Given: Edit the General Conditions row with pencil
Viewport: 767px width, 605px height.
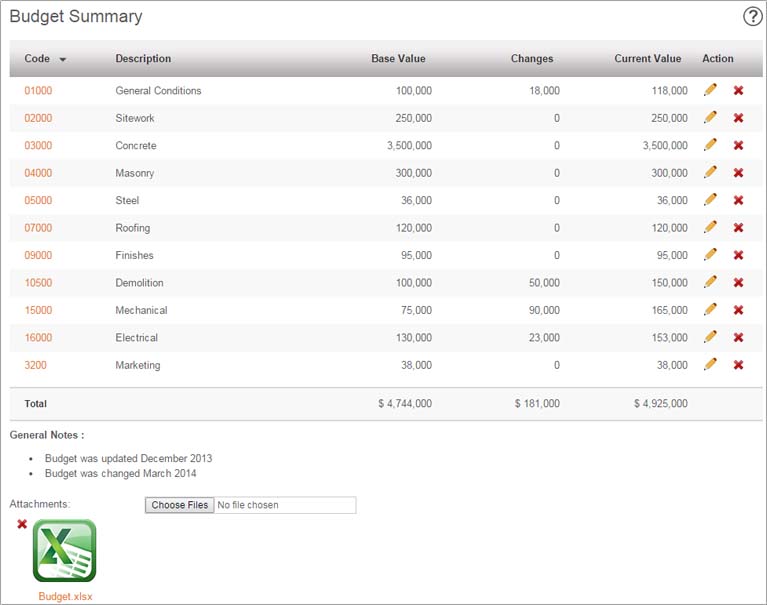Looking at the screenshot, I should [710, 90].
